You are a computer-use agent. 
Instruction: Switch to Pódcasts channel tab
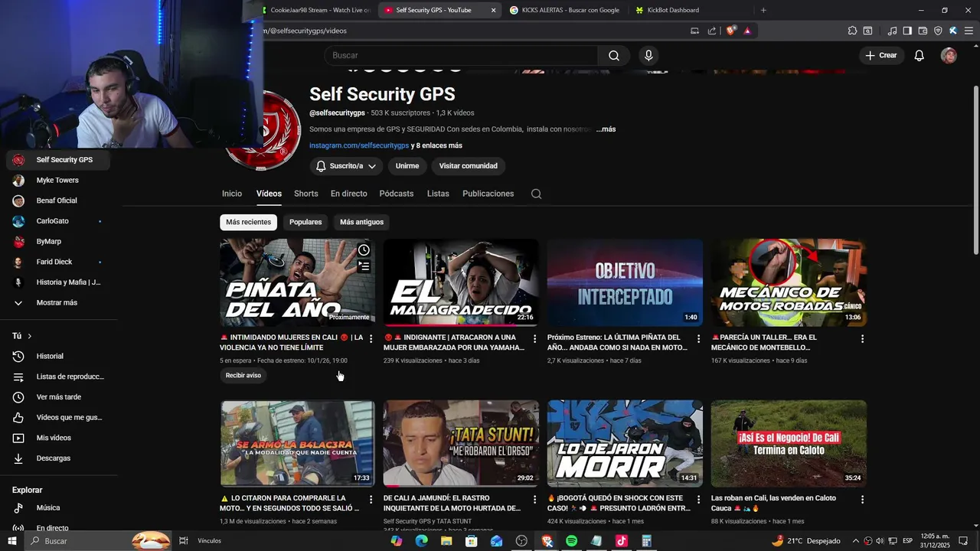[396, 194]
